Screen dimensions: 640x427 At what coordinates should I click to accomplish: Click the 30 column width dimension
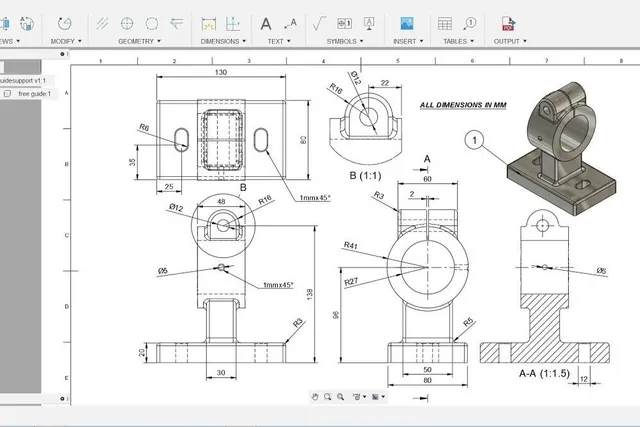(221, 372)
